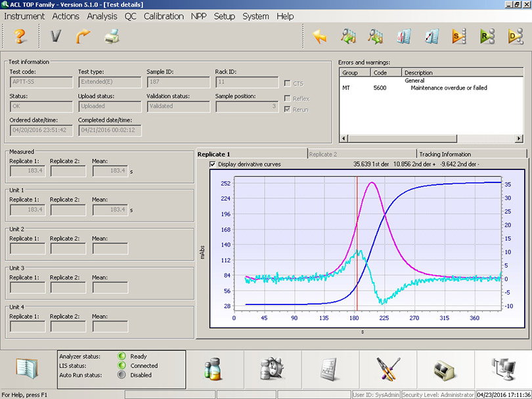Open the Setup menu
532x399 pixels.
pyautogui.click(x=224, y=16)
